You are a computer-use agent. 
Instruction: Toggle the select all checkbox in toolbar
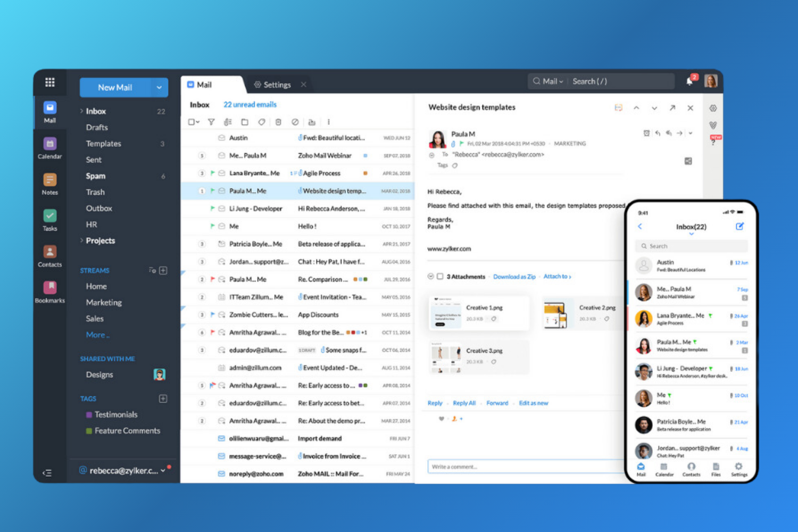click(x=192, y=122)
